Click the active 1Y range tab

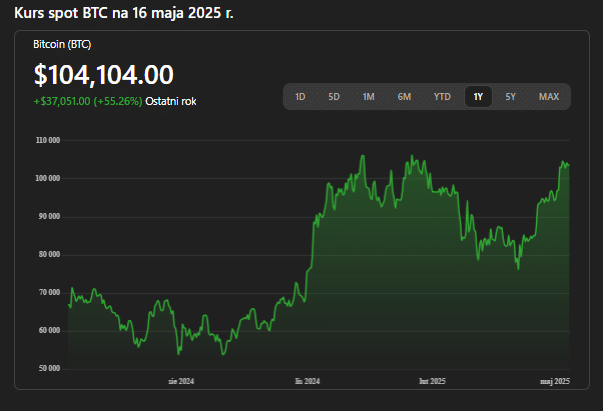pyautogui.click(x=478, y=97)
